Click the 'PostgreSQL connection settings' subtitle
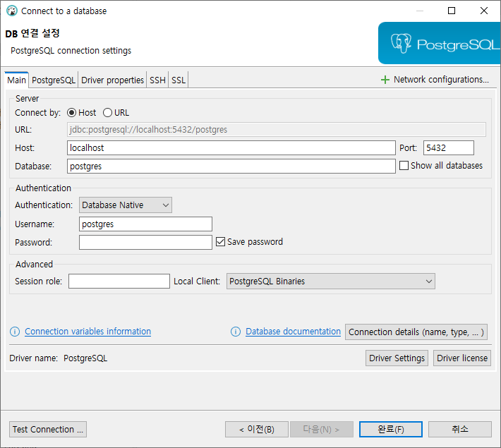Viewport: 501px width, 448px height. pyautogui.click(x=71, y=51)
